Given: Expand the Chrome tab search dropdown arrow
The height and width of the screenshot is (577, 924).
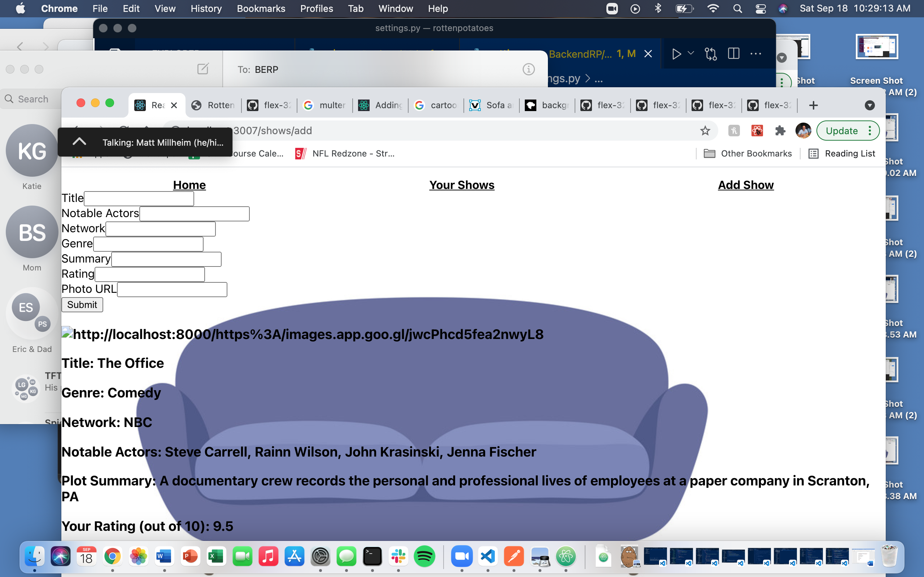Looking at the screenshot, I should [x=869, y=105].
